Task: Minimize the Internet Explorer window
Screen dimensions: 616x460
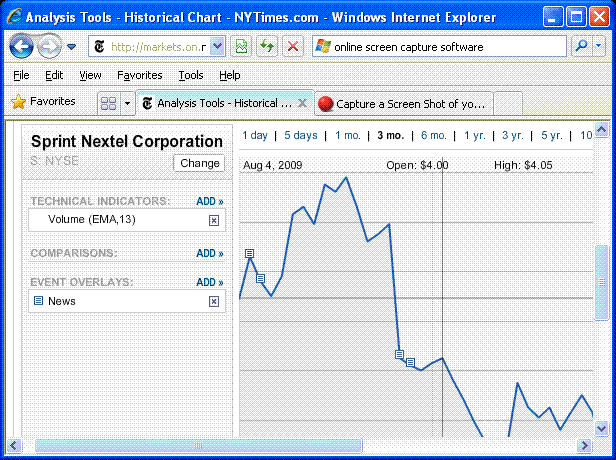Action: tap(553, 17)
